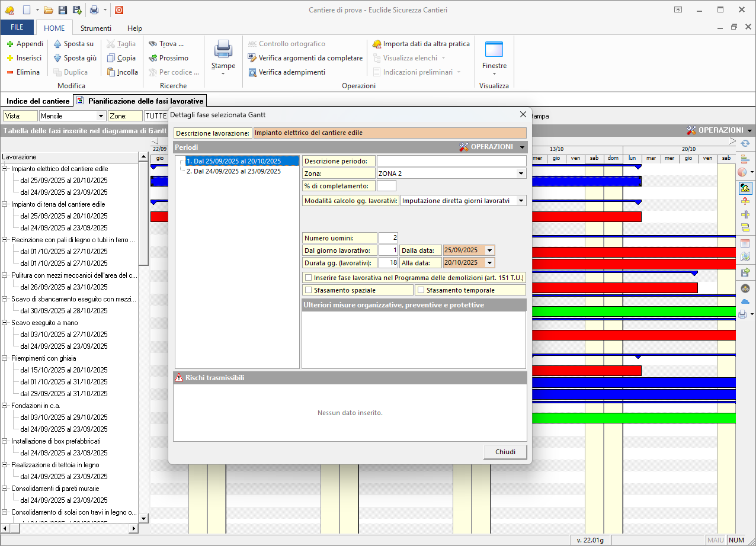Click the map icon in right sidebar
The image size is (756, 546).
pyautogui.click(x=745, y=257)
